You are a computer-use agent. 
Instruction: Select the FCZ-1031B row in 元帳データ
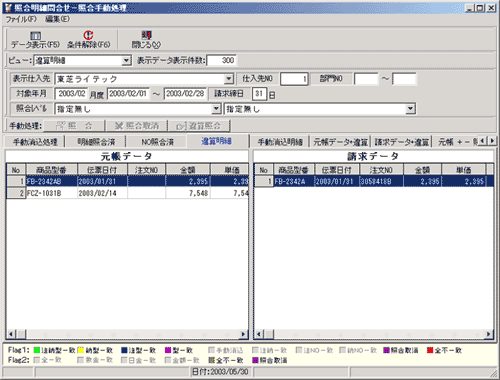pyautogui.click(x=127, y=193)
